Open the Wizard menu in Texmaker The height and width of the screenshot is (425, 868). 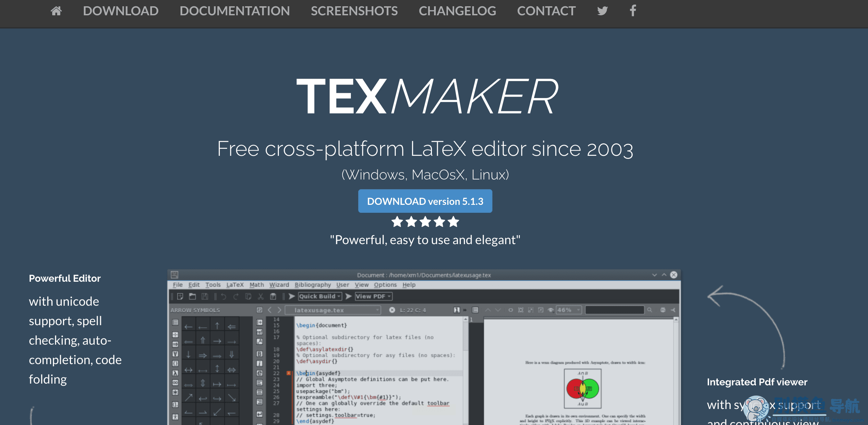click(x=279, y=285)
